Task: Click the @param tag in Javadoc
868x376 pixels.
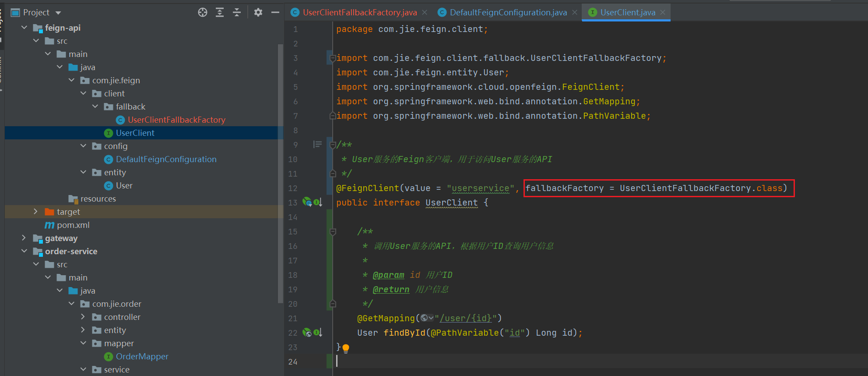Action: click(x=388, y=275)
